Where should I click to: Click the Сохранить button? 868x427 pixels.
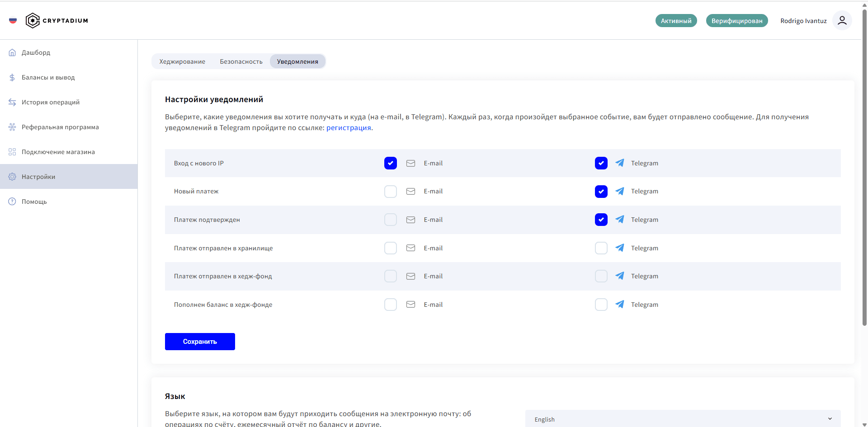pos(200,342)
